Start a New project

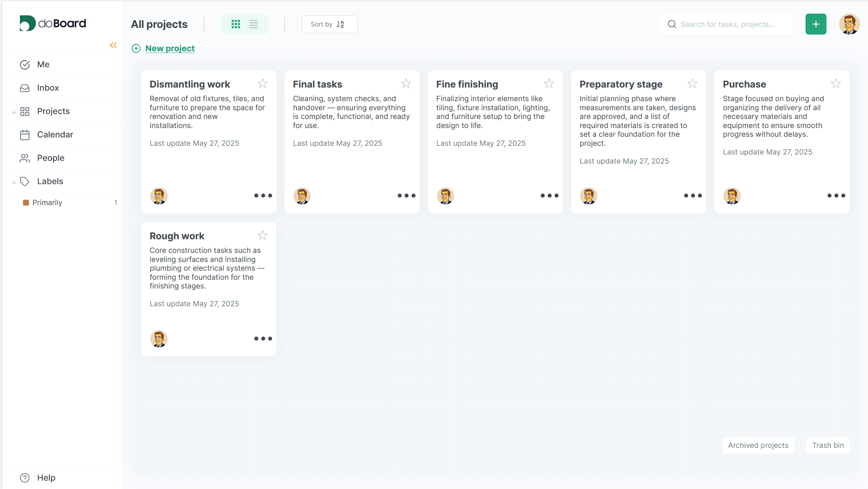coord(170,48)
